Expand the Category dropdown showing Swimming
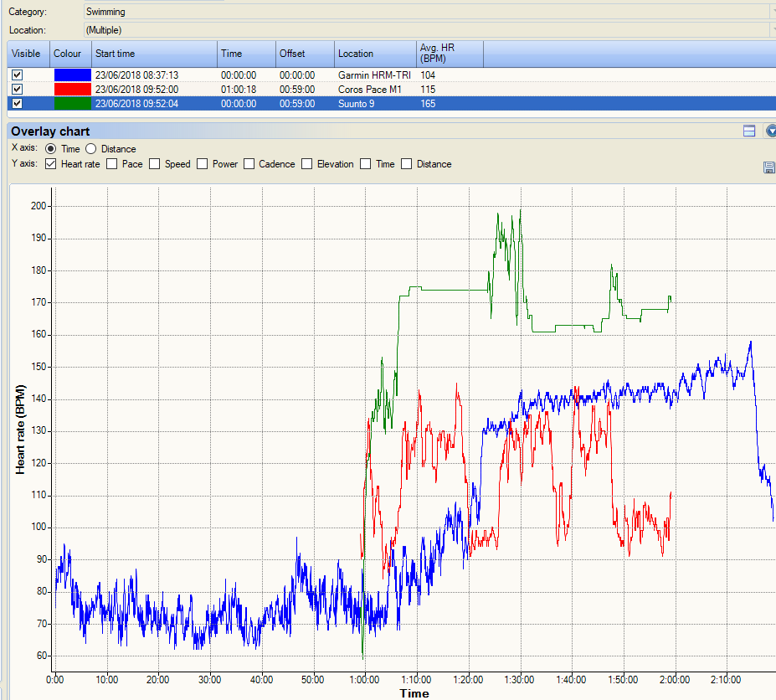The height and width of the screenshot is (700, 776). [x=771, y=12]
